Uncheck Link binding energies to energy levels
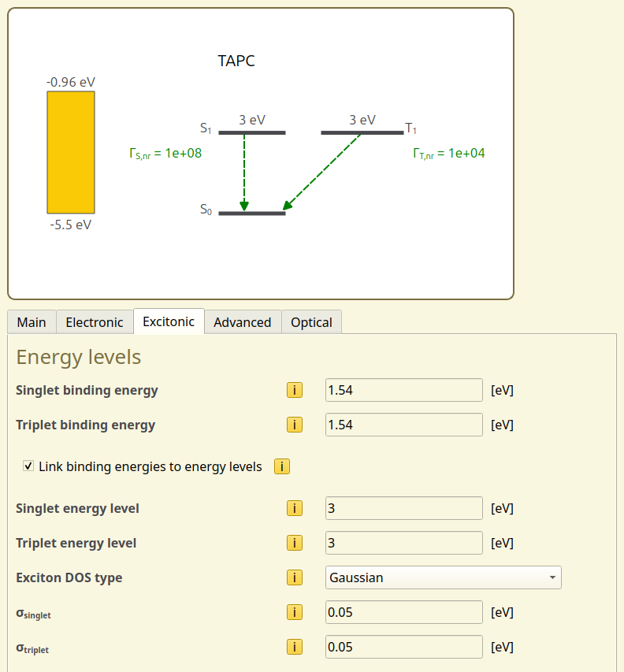624x672 pixels. (x=29, y=466)
